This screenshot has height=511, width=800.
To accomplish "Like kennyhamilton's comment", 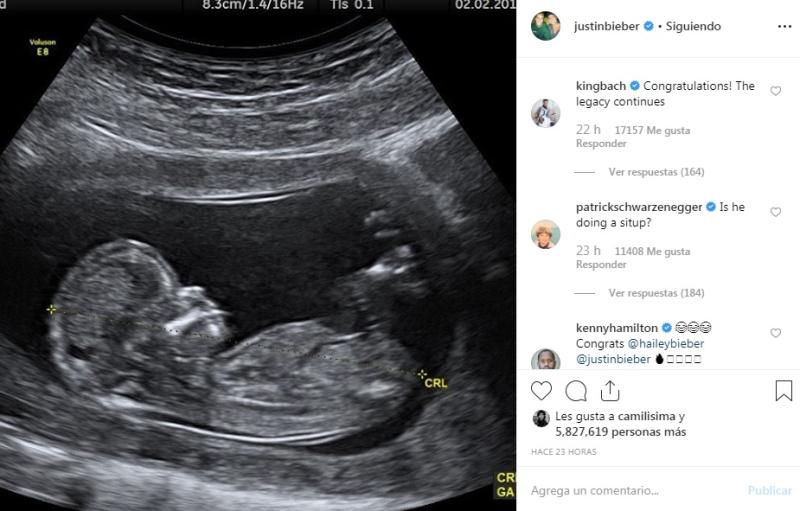I will [x=776, y=333].
